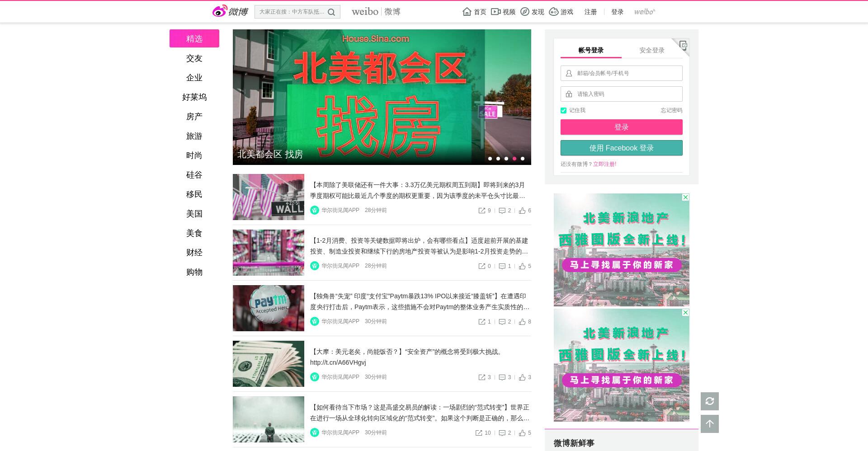Click comment icon on 高盛交易员 post

(x=502, y=433)
